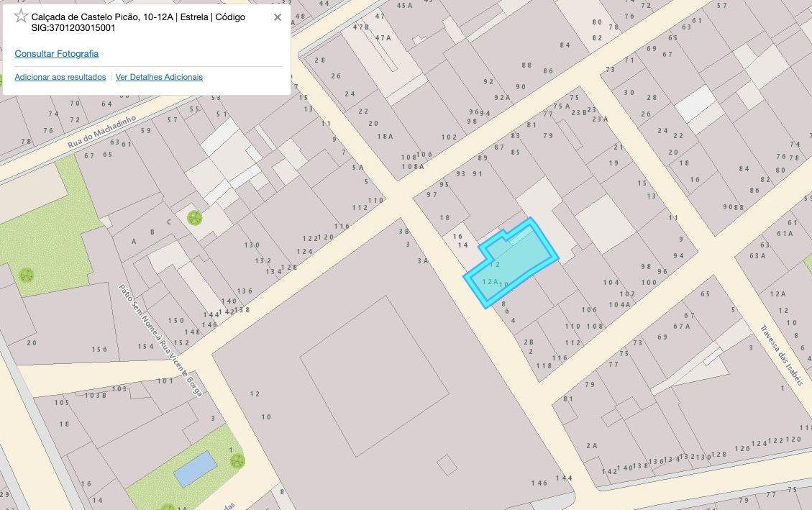812x510 pixels.
Task: Click door number 104A on the map
Action: coord(619,305)
